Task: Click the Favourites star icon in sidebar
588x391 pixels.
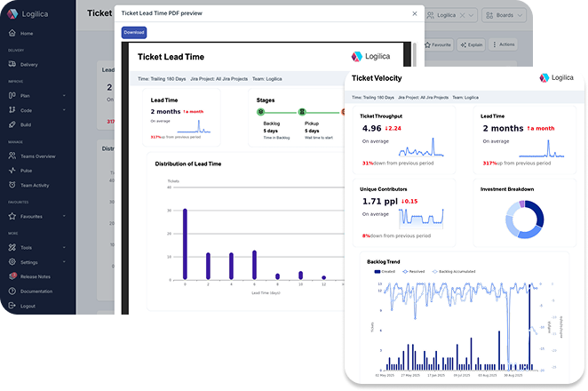Action: pyautogui.click(x=12, y=216)
